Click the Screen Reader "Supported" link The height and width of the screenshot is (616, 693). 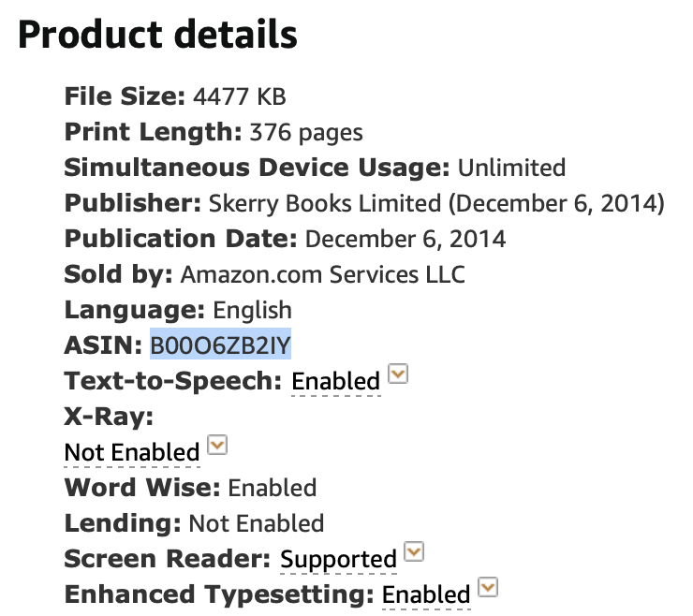pos(338,560)
